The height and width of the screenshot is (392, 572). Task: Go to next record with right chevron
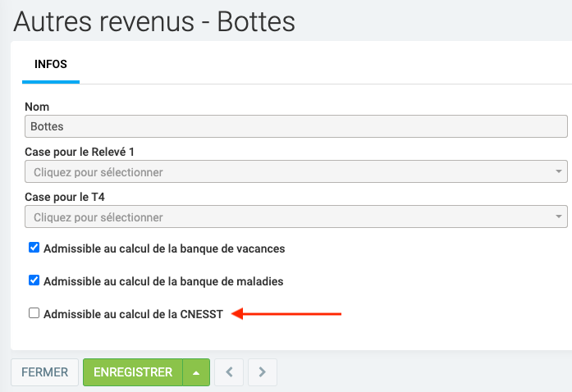coord(262,372)
